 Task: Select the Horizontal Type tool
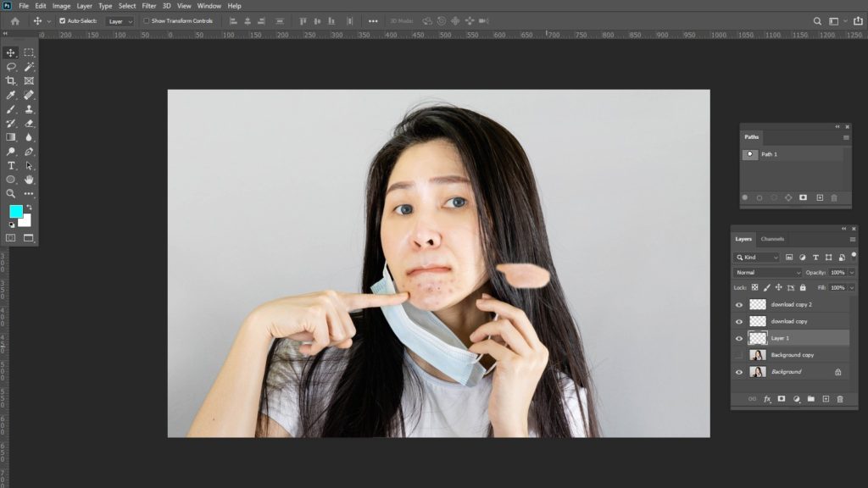[x=10, y=165]
